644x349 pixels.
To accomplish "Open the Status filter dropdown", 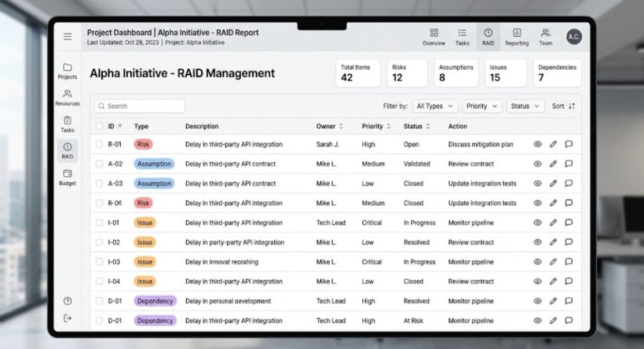I will tap(525, 106).
